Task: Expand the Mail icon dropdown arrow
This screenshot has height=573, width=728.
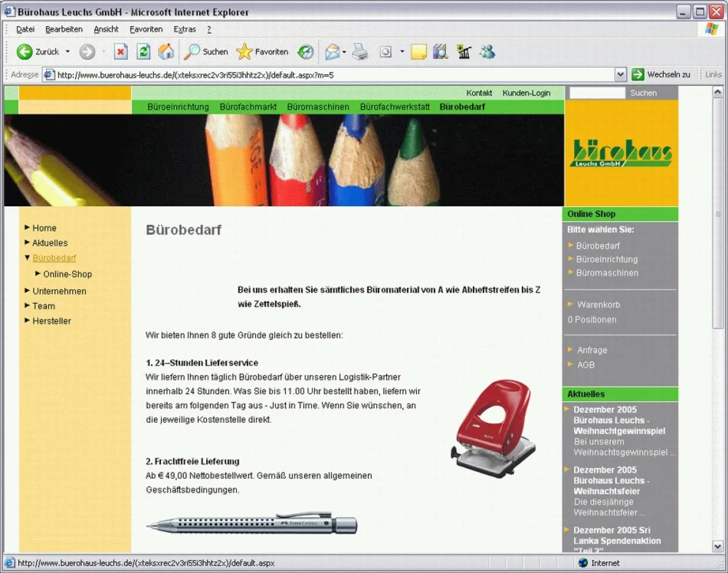Action: pyautogui.click(x=342, y=52)
